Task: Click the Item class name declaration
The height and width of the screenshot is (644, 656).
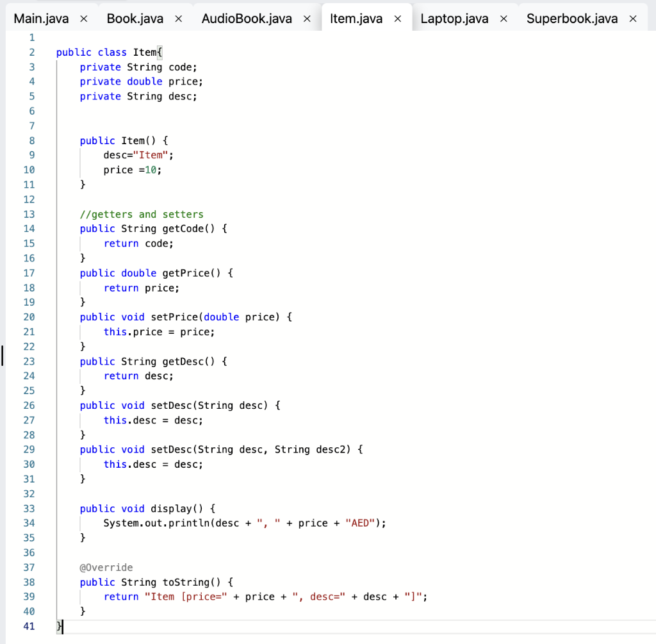Action: click(145, 52)
